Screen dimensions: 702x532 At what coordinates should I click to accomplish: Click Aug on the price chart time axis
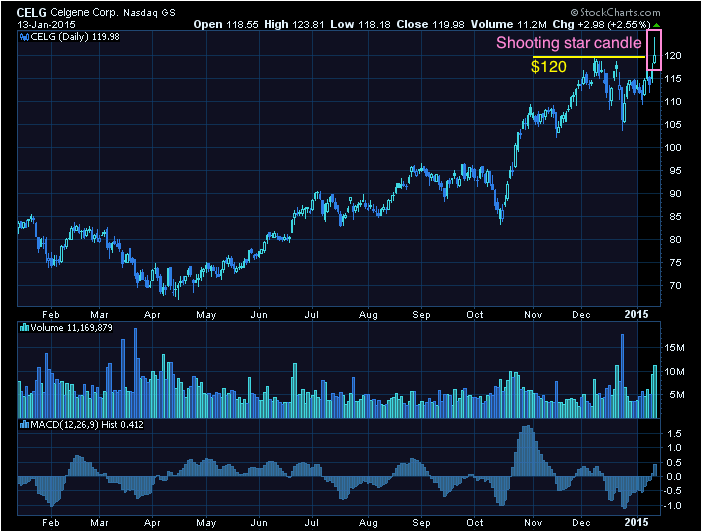368,314
